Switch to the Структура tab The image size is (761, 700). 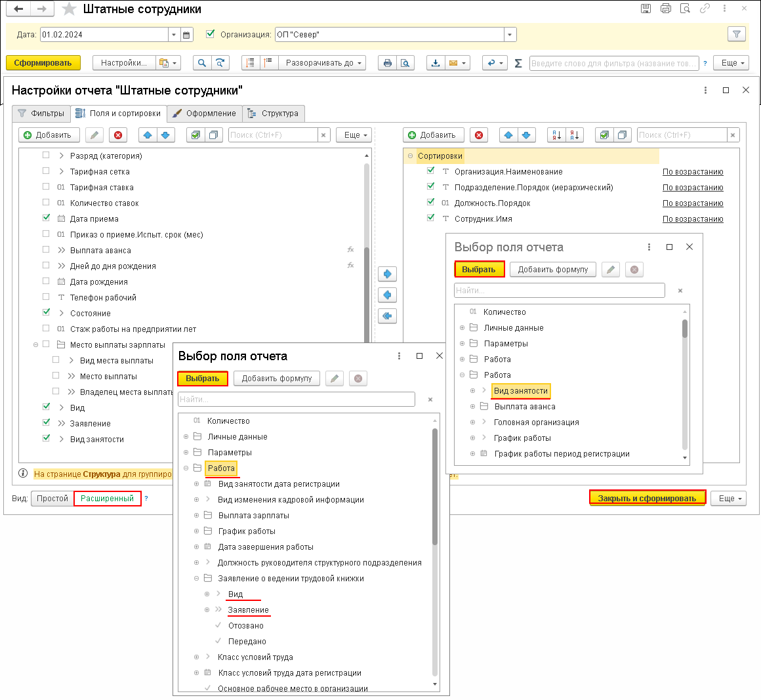point(274,113)
